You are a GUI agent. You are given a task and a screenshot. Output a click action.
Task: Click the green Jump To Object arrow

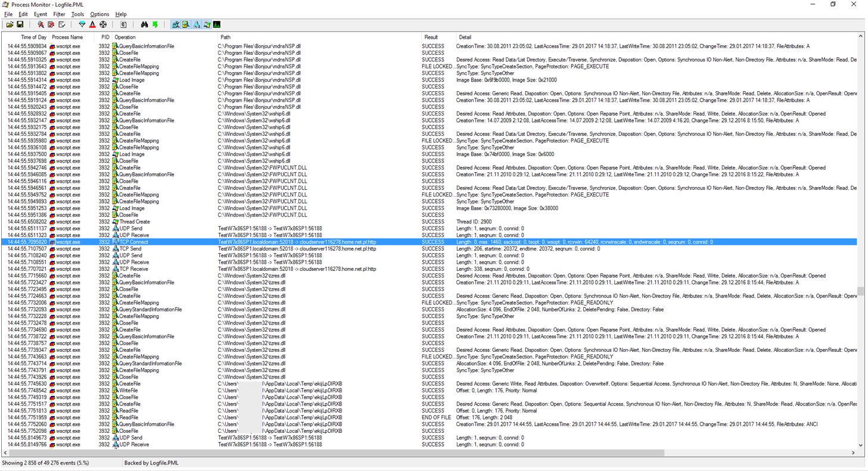155,24
